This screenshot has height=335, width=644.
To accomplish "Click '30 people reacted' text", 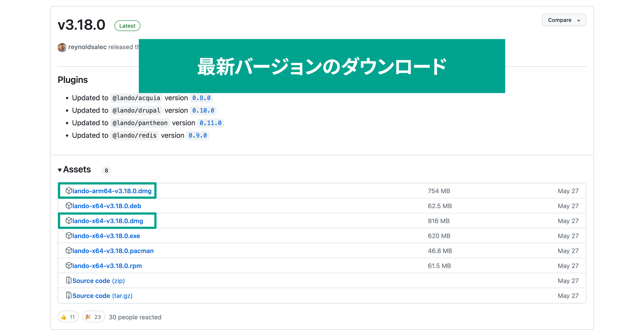I will [135, 317].
